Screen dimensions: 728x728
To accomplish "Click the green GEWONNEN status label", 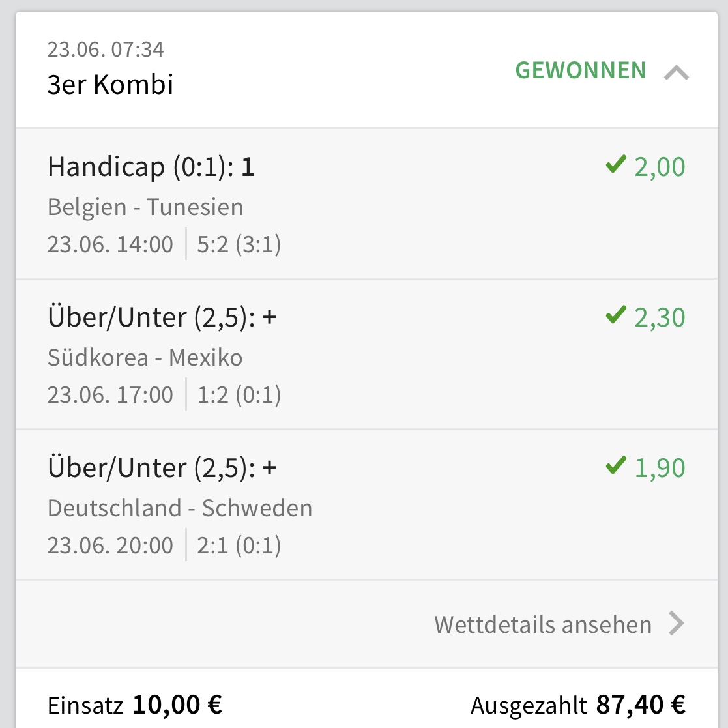I will [x=581, y=70].
